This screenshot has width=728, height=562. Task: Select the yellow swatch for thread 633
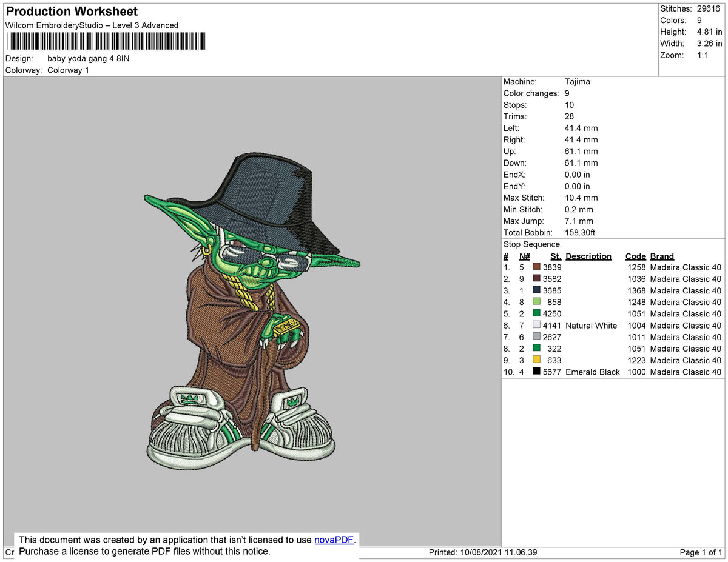pos(536,360)
